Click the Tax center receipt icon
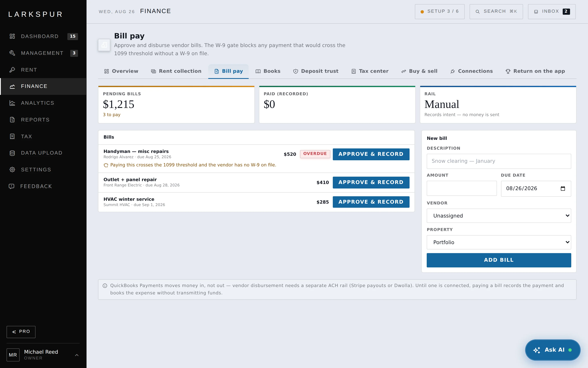 click(354, 71)
